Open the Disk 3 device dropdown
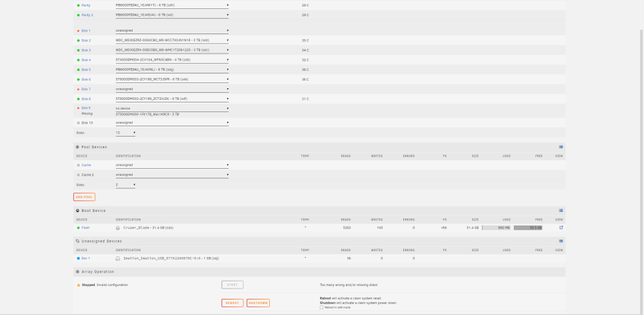This screenshot has height=315, width=644. click(x=172, y=50)
